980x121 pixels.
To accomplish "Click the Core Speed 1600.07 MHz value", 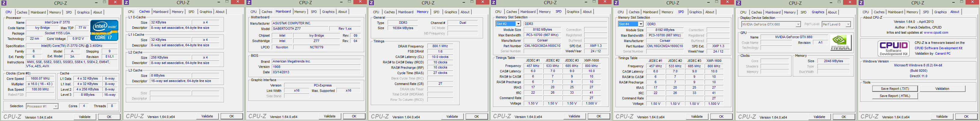I will pos(40,79).
